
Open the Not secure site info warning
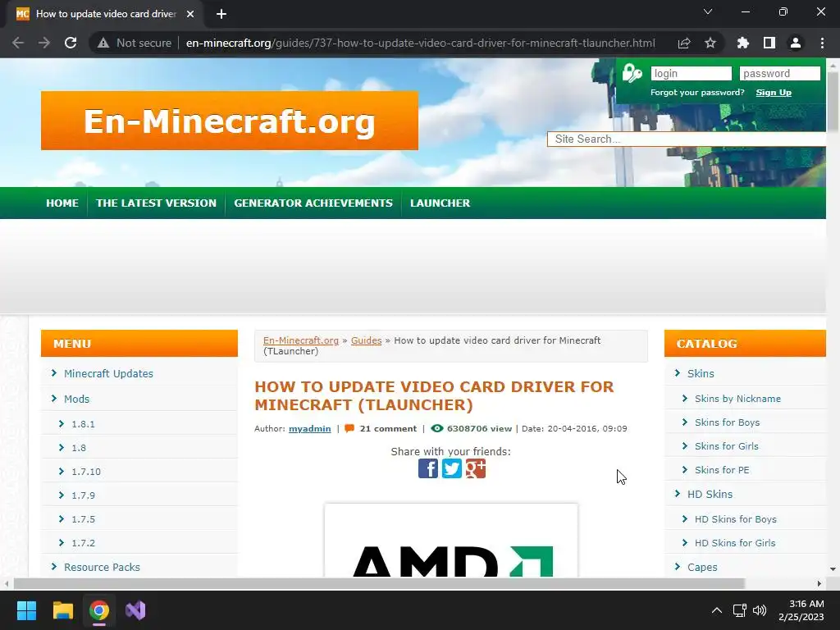click(135, 43)
